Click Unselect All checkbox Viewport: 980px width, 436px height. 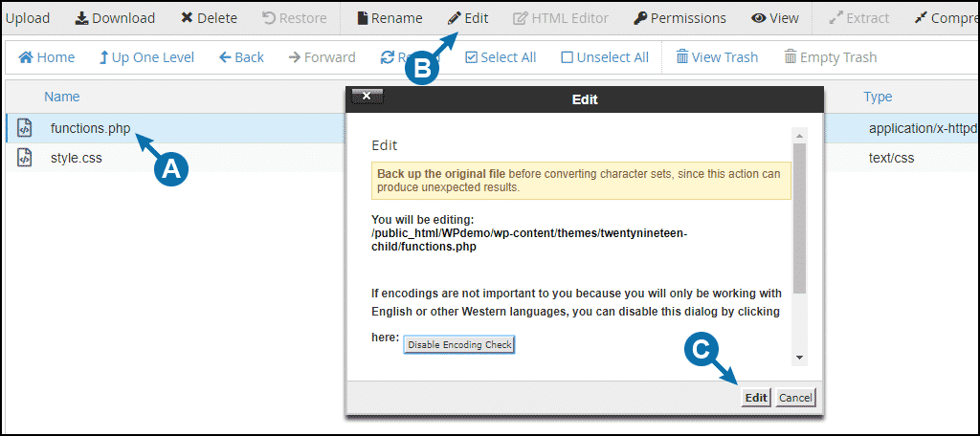[x=568, y=57]
